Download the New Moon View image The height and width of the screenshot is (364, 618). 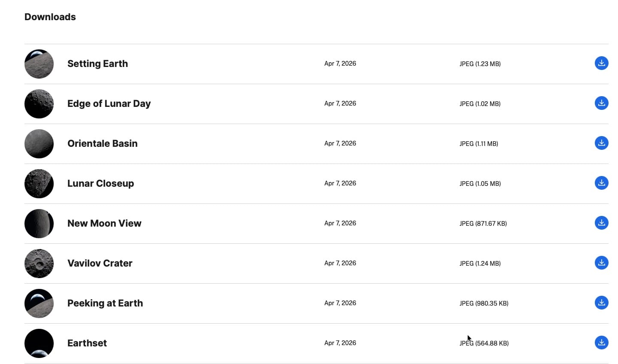point(601,223)
